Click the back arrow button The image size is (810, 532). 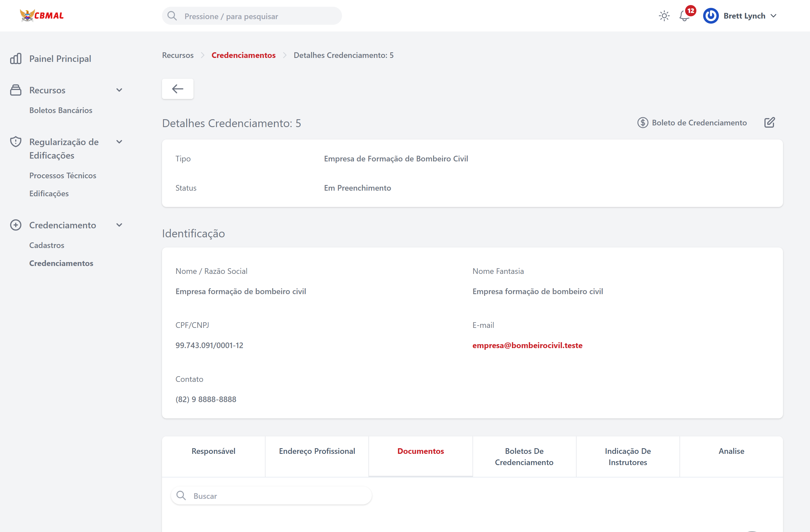pos(178,89)
